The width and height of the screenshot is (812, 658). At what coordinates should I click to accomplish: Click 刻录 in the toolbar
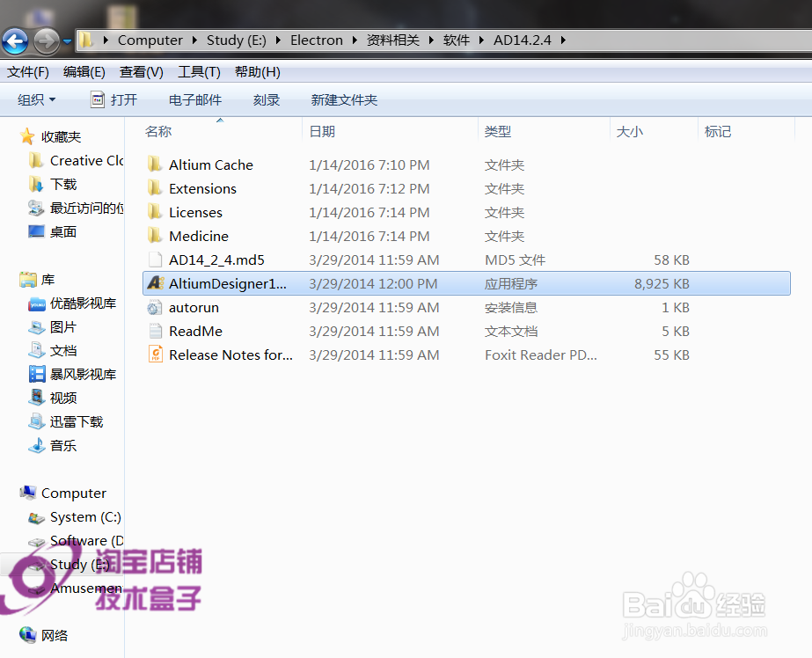[267, 99]
